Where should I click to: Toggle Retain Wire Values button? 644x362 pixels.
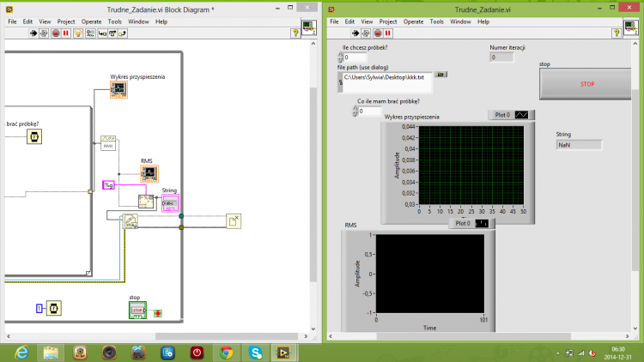coord(90,33)
